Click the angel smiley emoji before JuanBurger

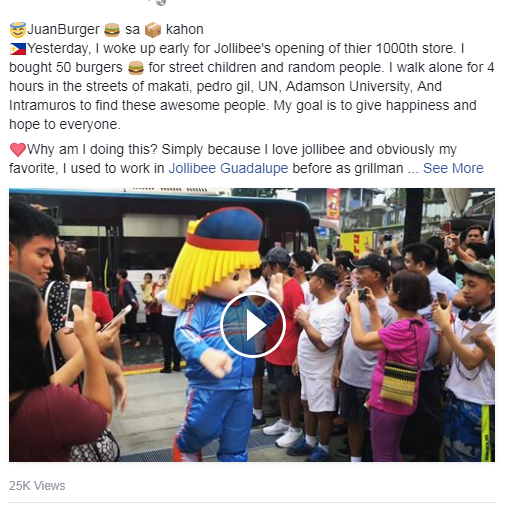tap(17, 30)
